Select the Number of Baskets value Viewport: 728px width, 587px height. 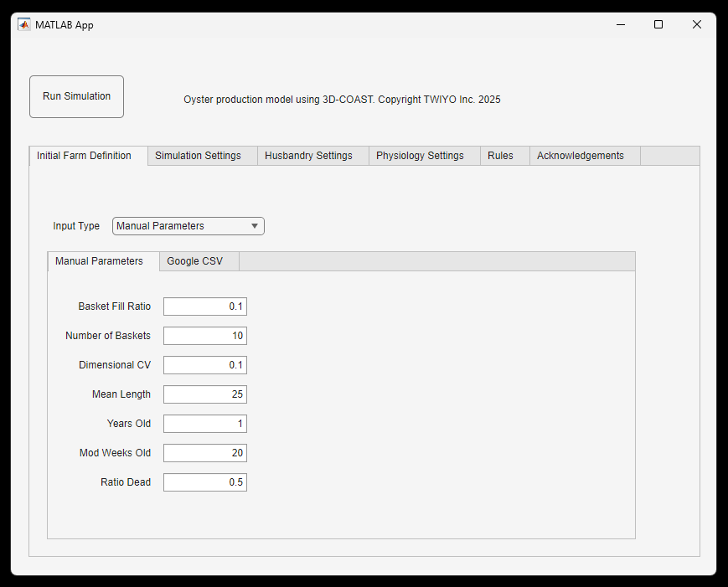(x=204, y=336)
